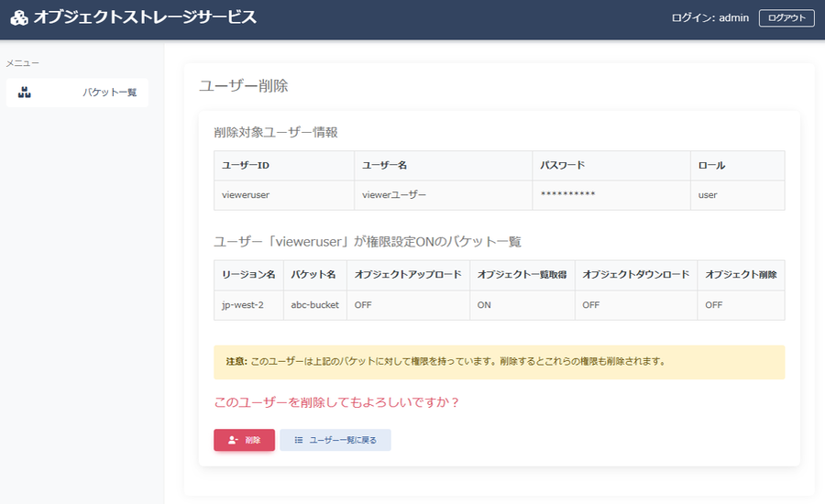Log out with the ログアウト button

pos(786,18)
